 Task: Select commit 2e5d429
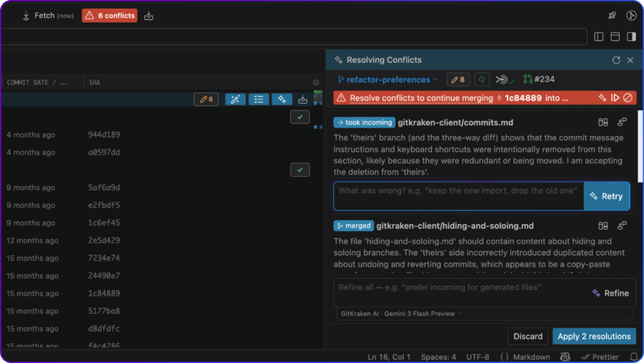click(x=104, y=240)
